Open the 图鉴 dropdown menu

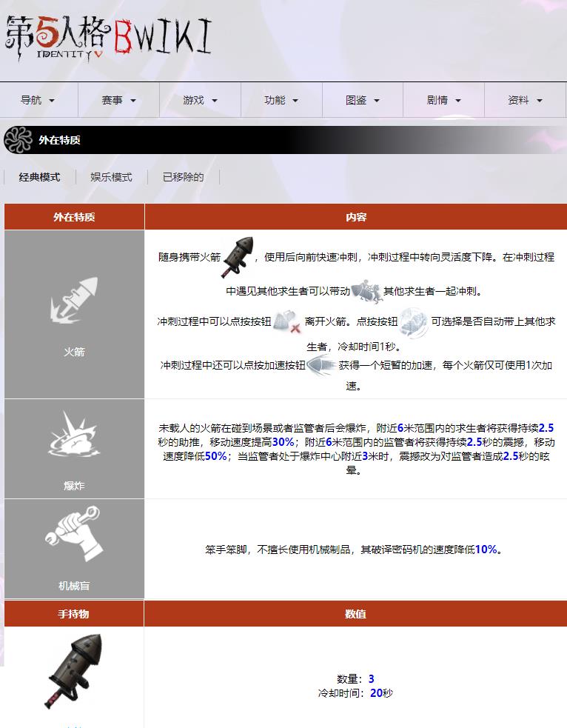(363, 100)
